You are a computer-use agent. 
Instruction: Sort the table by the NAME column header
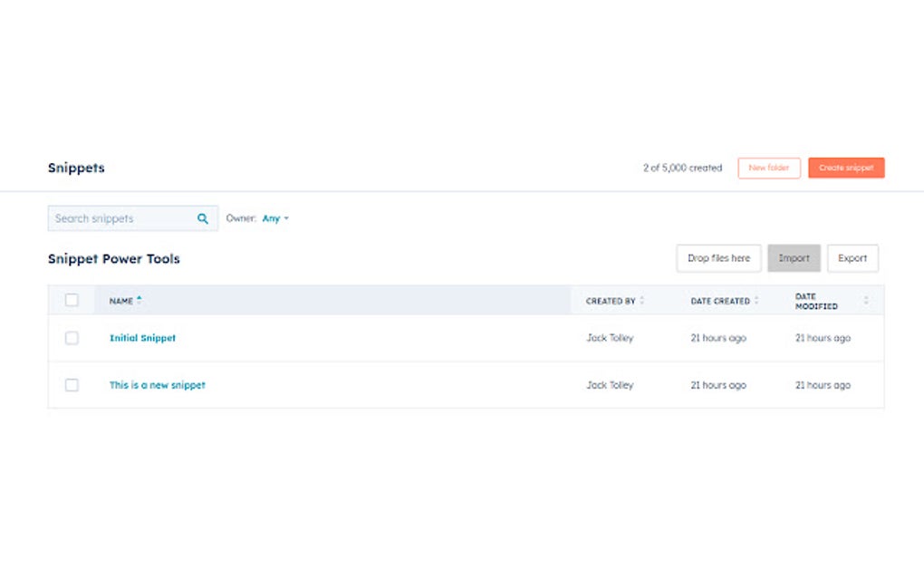click(x=122, y=300)
